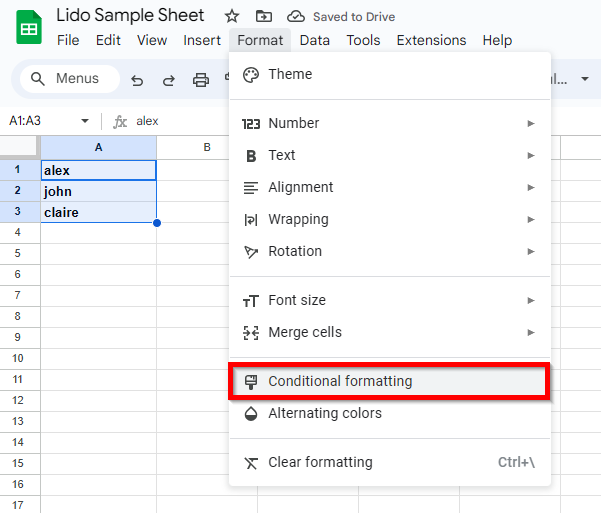
Task: Expand the Merge cells submenu arrow
Action: 530,332
